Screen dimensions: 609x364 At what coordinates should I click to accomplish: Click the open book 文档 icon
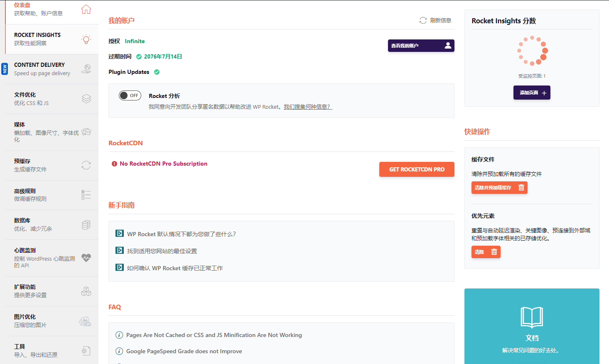coord(532,318)
